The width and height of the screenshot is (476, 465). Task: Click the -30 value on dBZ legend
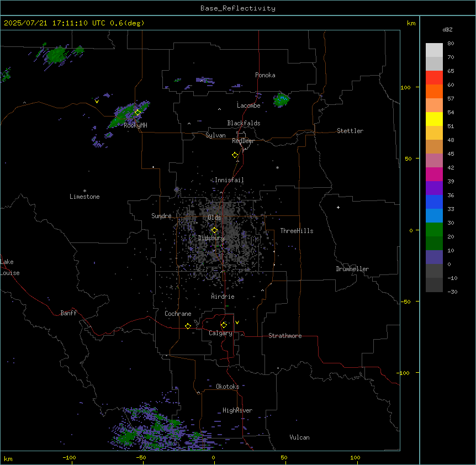452,292
